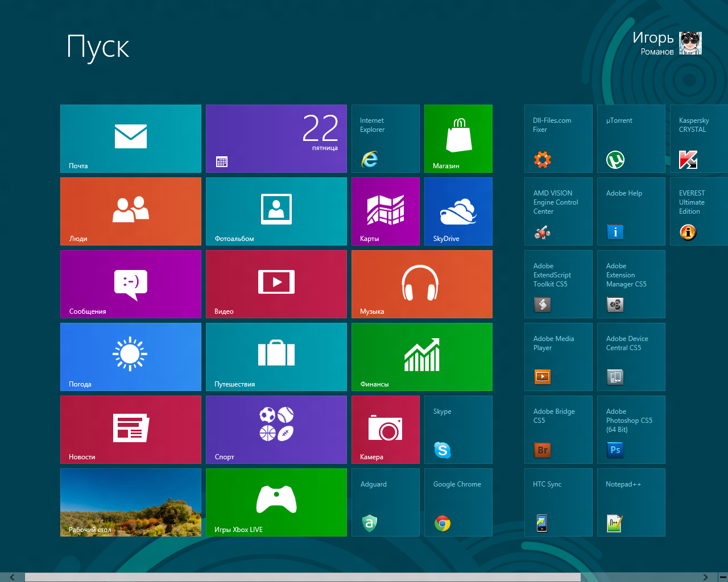Open Kaspersky CRYSTAL tile
Image resolution: width=728 pixels, height=582 pixels.
698,139
